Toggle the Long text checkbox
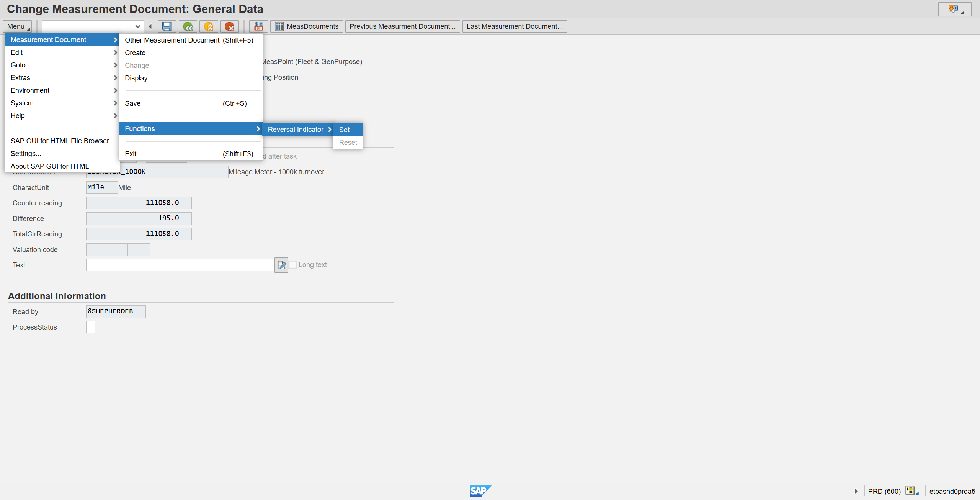Viewport: 980px width, 500px height. (x=293, y=265)
